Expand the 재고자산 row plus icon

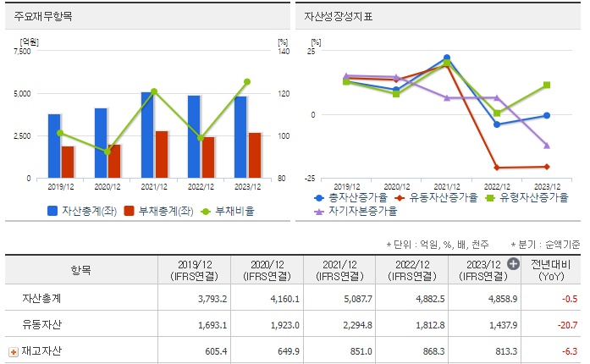click(14, 352)
